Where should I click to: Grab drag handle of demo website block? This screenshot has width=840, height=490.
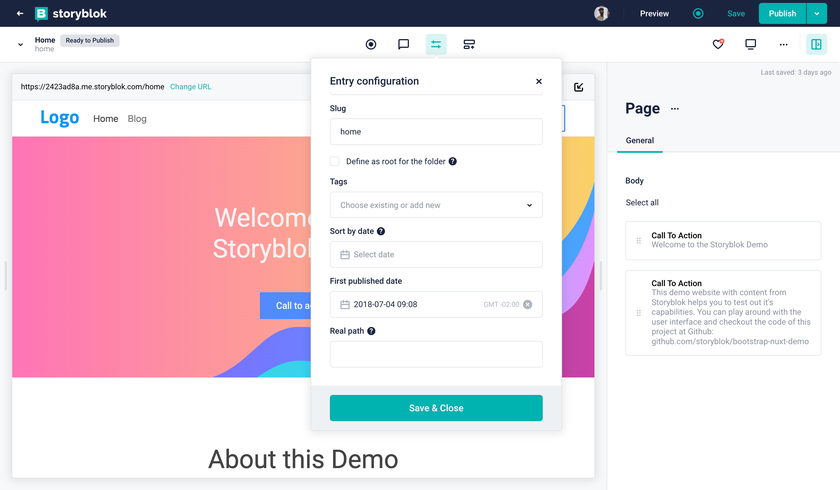click(x=639, y=313)
